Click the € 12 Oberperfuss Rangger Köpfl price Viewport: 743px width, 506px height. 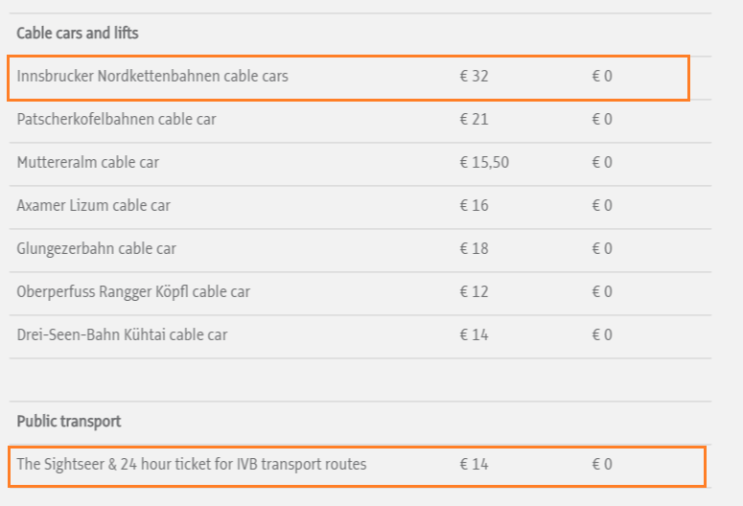pos(474,291)
